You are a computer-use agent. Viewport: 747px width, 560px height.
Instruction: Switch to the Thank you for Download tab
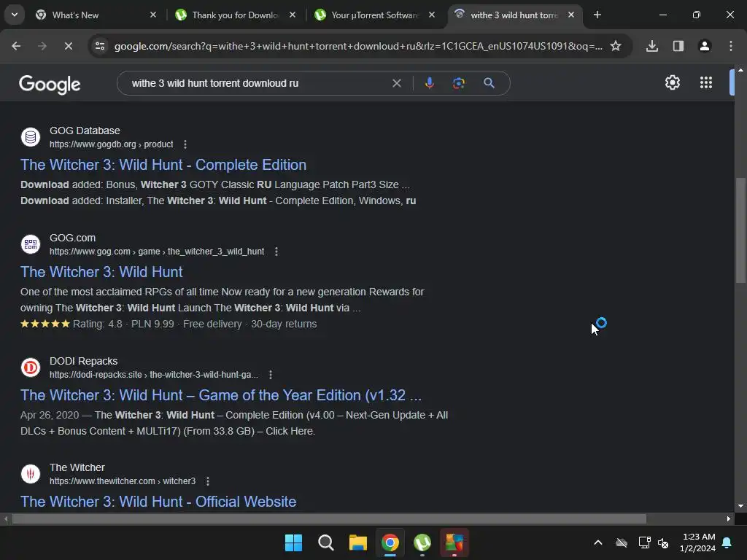point(236,15)
